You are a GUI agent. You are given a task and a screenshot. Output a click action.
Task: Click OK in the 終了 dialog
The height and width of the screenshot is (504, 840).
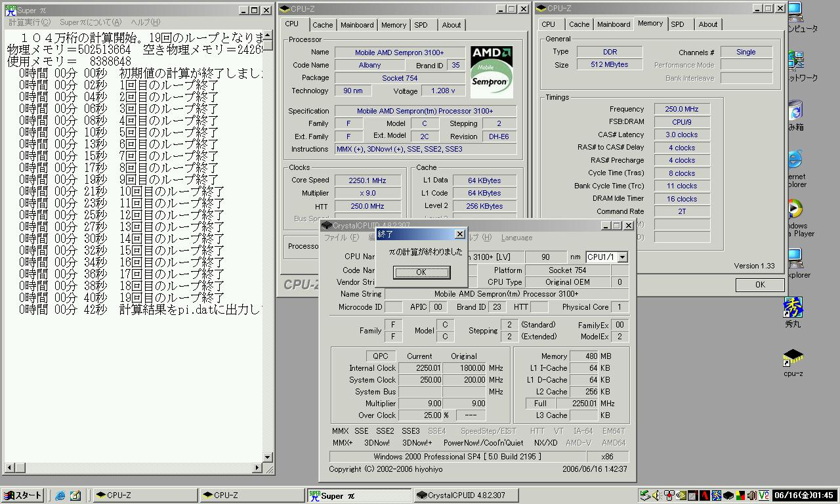point(421,272)
